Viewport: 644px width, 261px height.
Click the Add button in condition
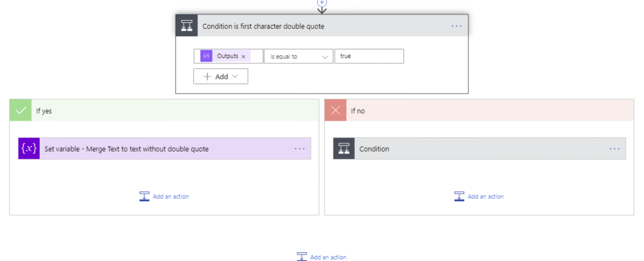pos(221,77)
